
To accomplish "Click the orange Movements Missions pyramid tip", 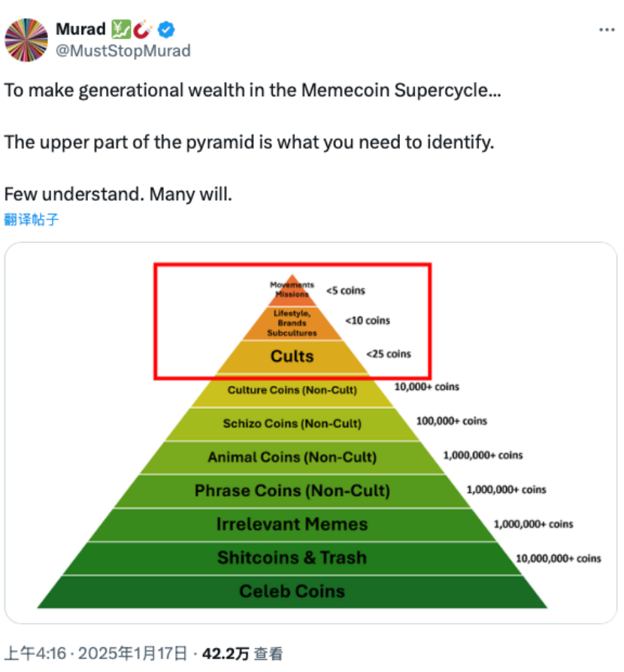I will [292, 289].
